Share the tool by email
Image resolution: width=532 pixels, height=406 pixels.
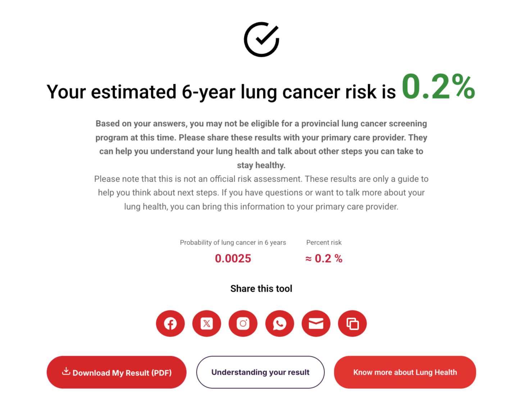[x=316, y=323]
